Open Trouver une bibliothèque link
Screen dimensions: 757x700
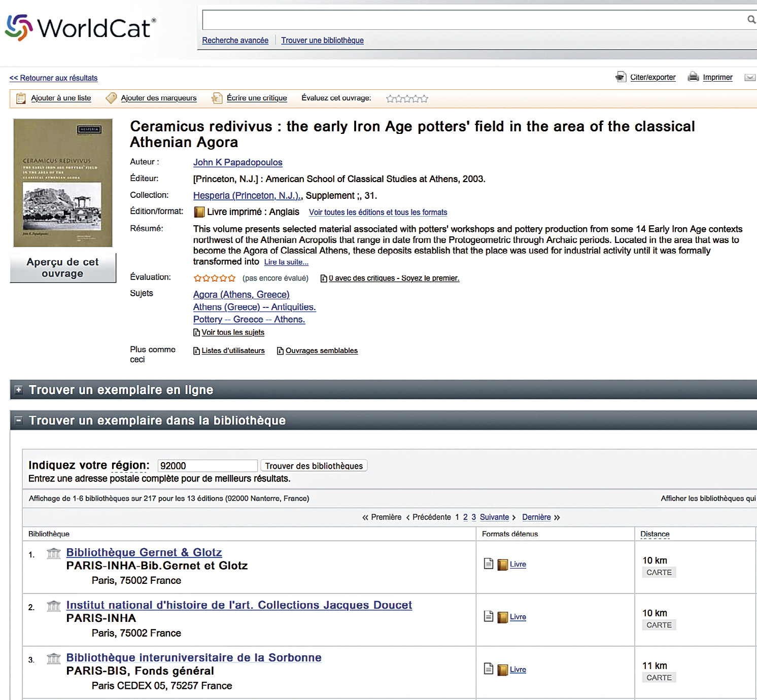click(x=323, y=41)
